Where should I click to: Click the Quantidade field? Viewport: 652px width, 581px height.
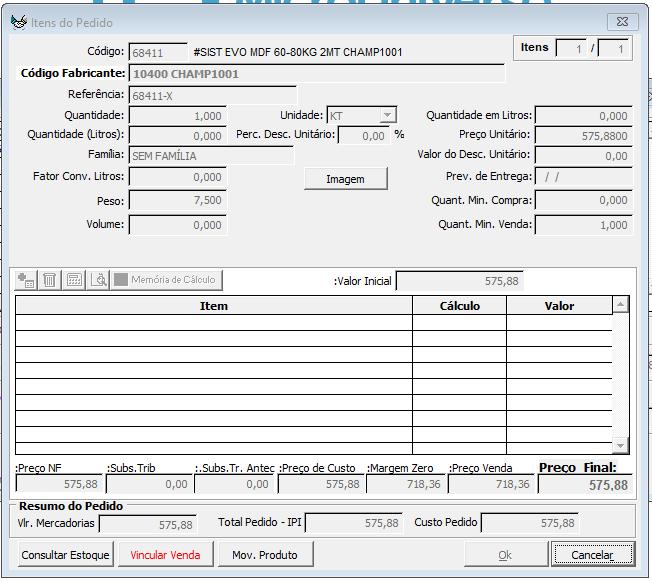coord(178,116)
